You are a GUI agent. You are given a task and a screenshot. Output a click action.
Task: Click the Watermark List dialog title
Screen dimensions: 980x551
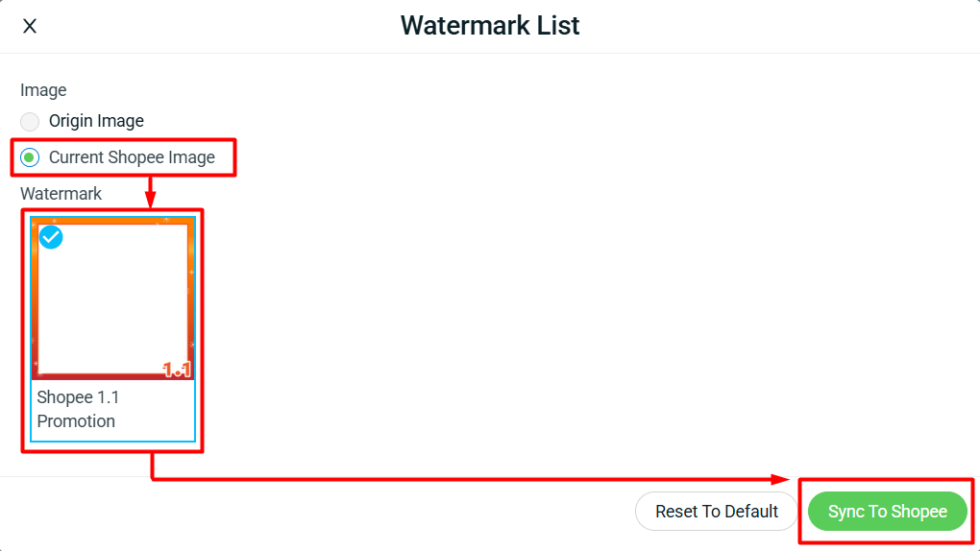pyautogui.click(x=490, y=26)
